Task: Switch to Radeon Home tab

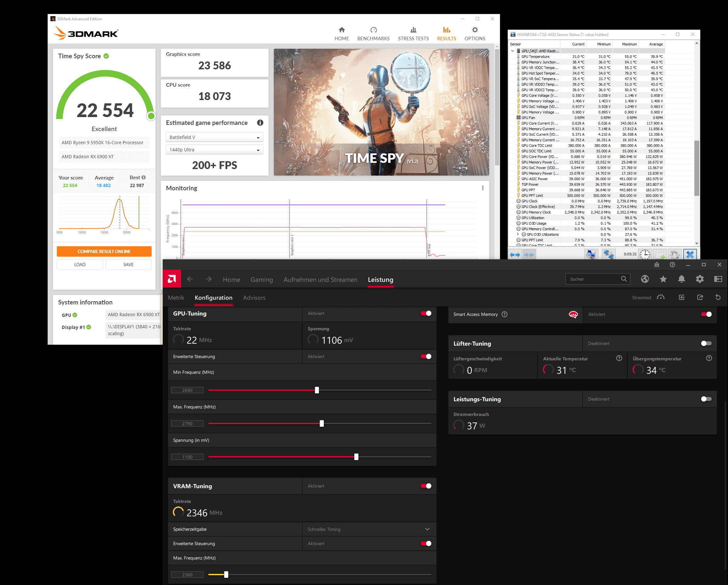Action: click(x=232, y=280)
